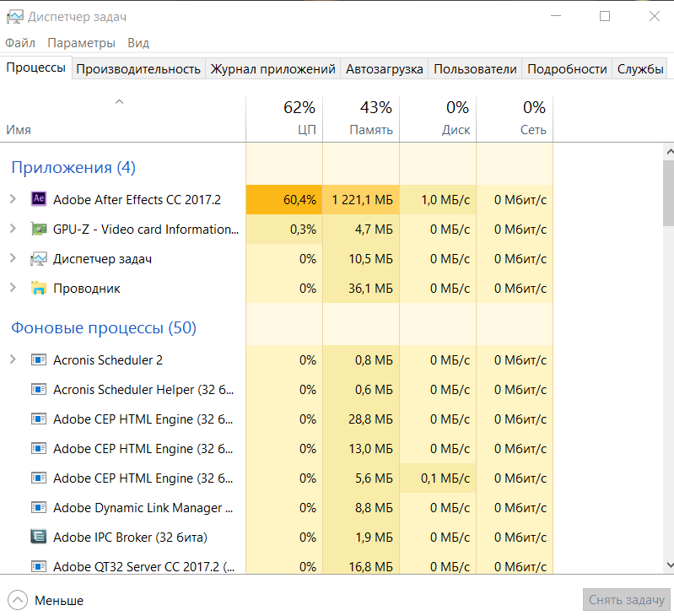Switch to the Журнал приложений tab
The height and width of the screenshot is (616, 674).
pyautogui.click(x=273, y=69)
